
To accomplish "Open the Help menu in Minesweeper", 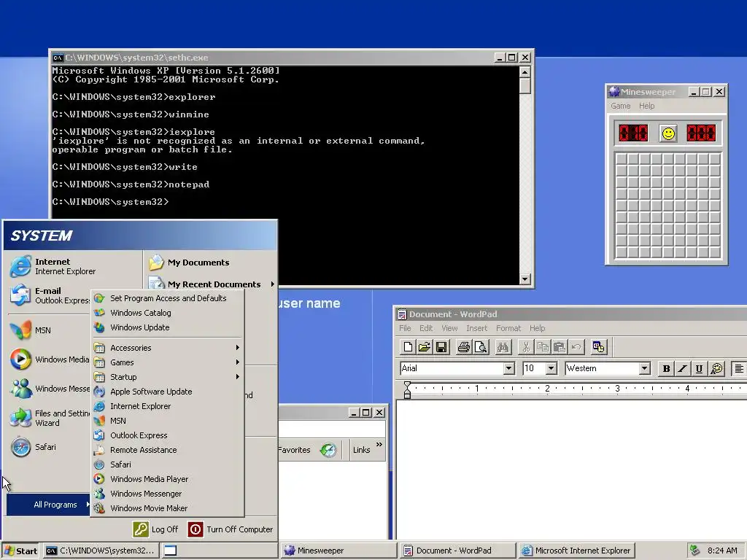I will click(x=646, y=106).
